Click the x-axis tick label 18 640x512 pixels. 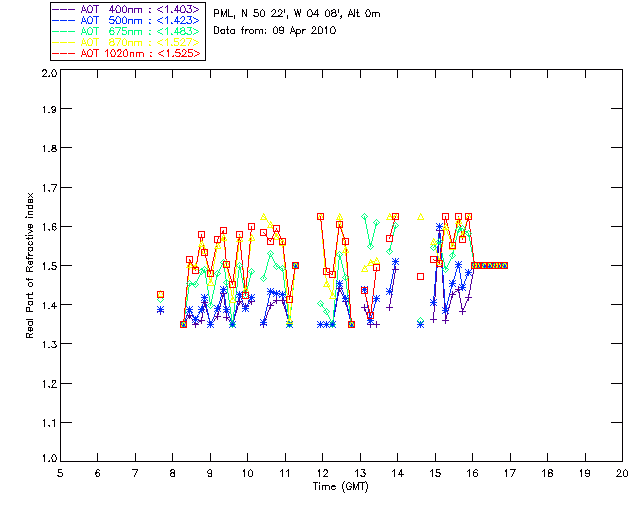[x=548, y=473]
